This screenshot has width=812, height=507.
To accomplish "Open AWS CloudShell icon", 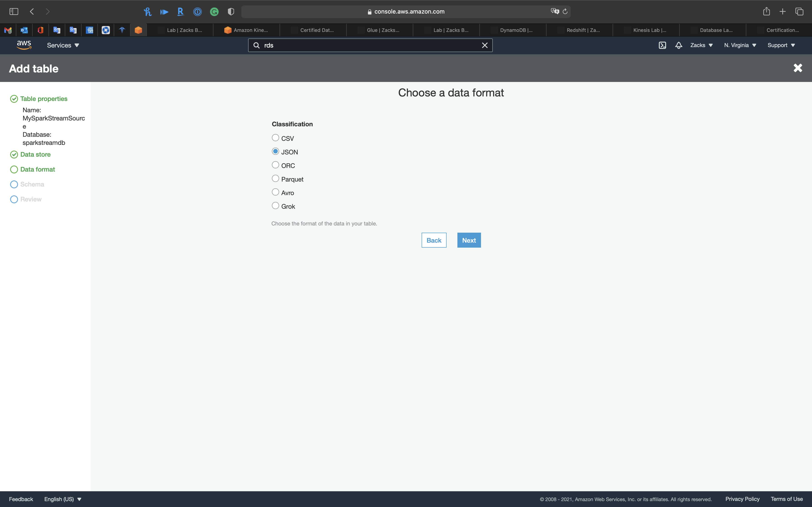I will (x=662, y=45).
